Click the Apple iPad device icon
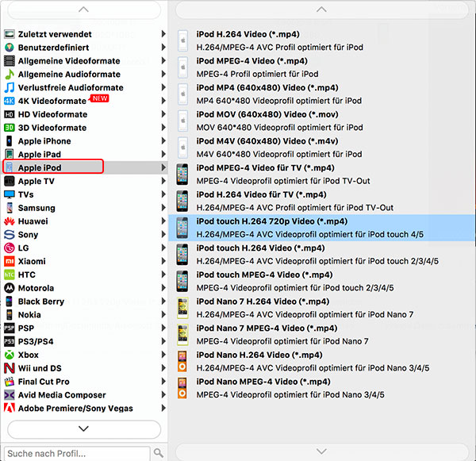This screenshot has height=461, width=476. coord(10,154)
